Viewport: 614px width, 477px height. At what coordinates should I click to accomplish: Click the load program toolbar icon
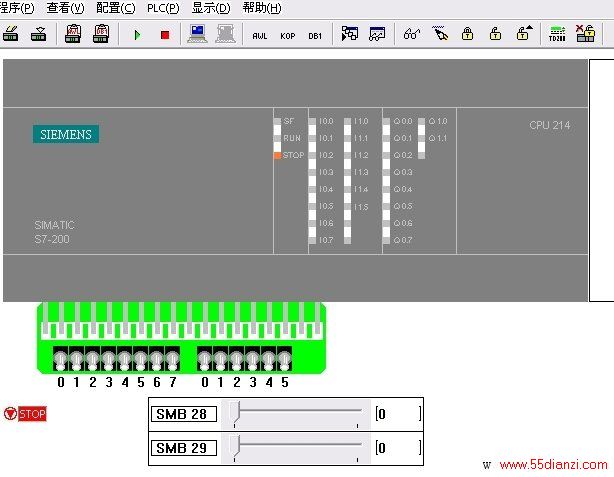pos(38,34)
